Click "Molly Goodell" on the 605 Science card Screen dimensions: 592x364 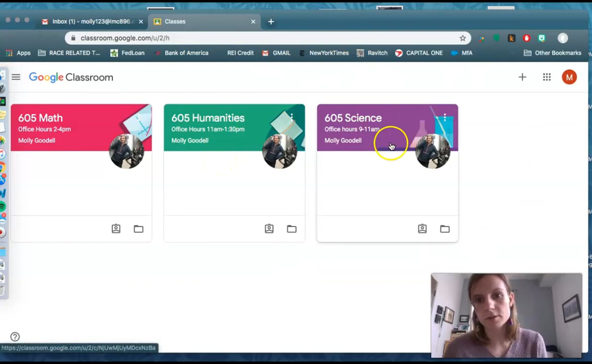(343, 140)
